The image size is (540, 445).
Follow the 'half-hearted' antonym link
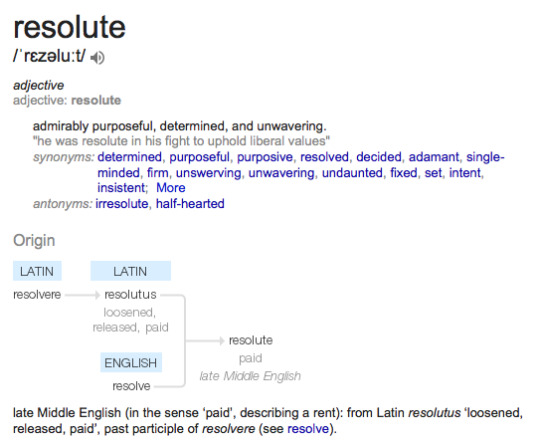190,204
